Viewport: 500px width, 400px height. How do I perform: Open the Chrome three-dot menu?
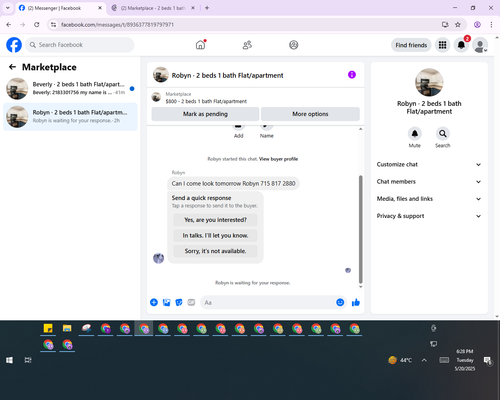[491, 25]
